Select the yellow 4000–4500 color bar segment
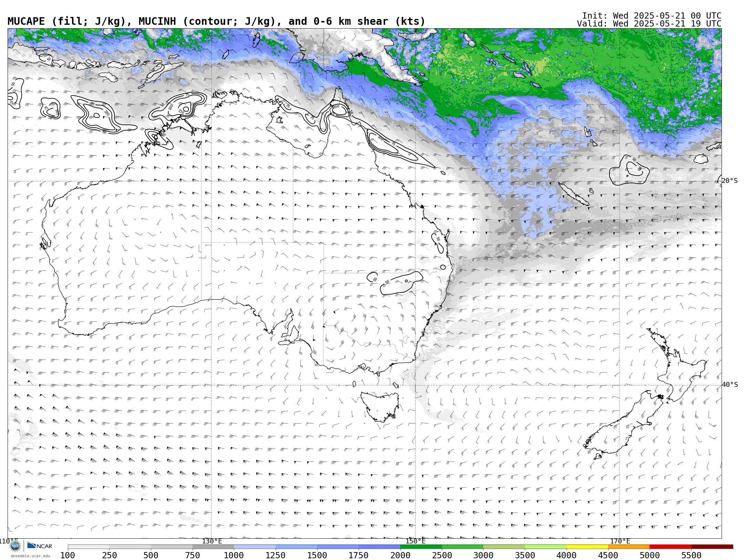 587,547
